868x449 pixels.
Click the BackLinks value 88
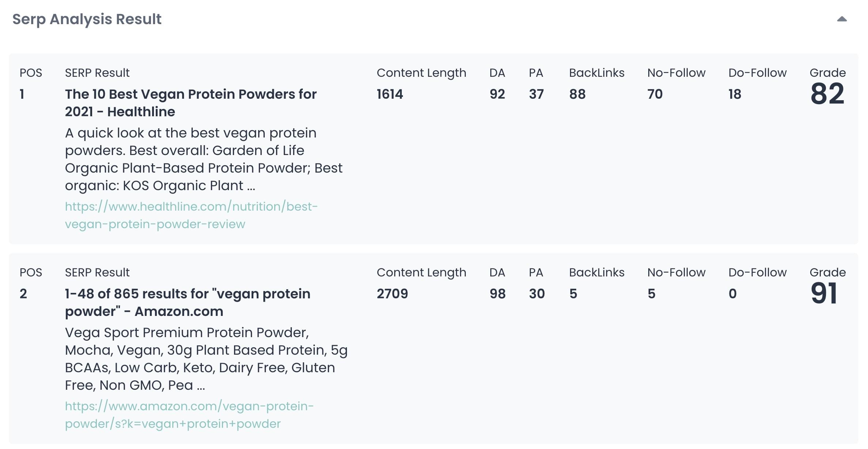pos(577,94)
